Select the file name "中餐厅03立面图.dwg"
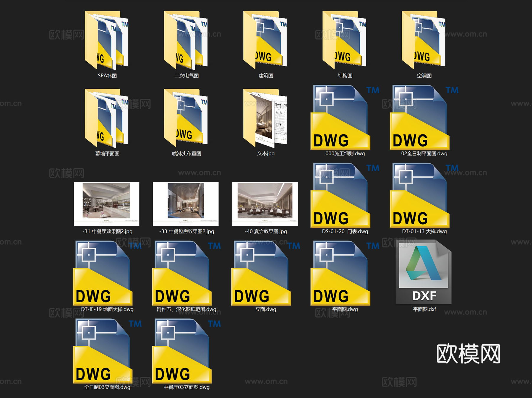 pyautogui.click(x=186, y=387)
